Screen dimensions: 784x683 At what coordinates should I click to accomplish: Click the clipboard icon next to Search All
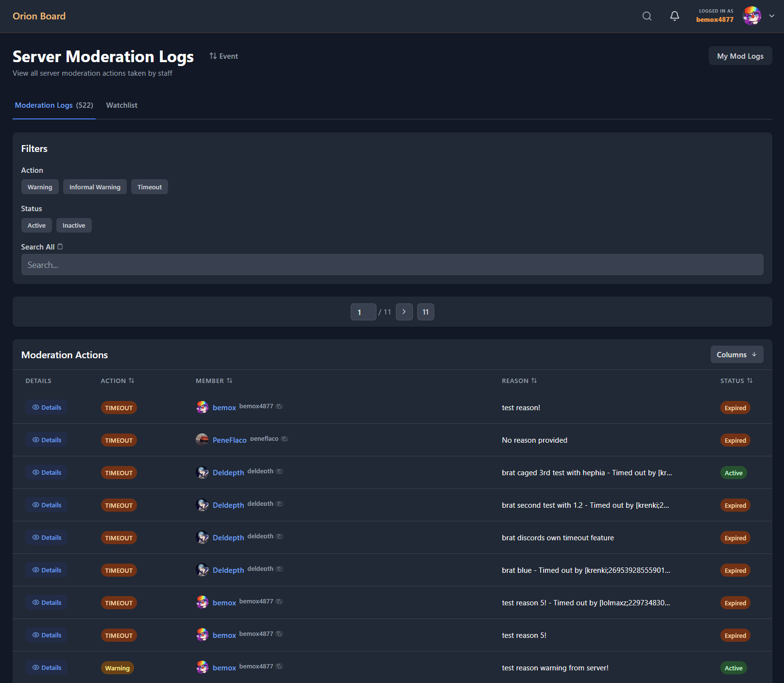pos(60,246)
